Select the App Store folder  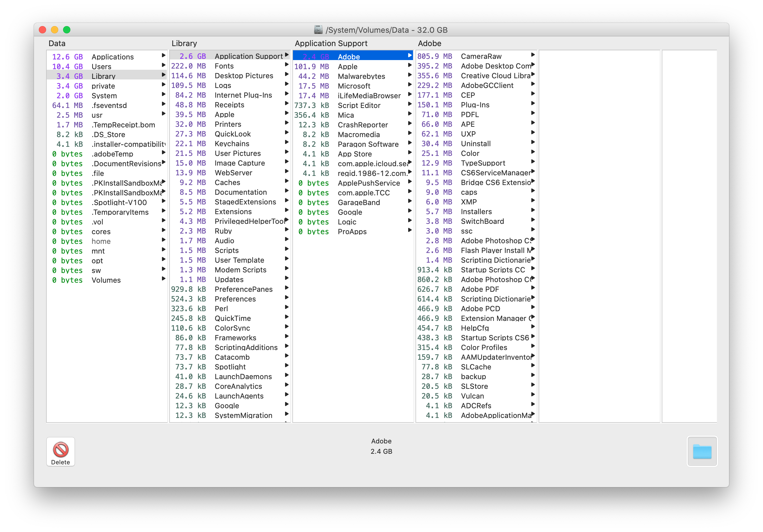click(353, 153)
